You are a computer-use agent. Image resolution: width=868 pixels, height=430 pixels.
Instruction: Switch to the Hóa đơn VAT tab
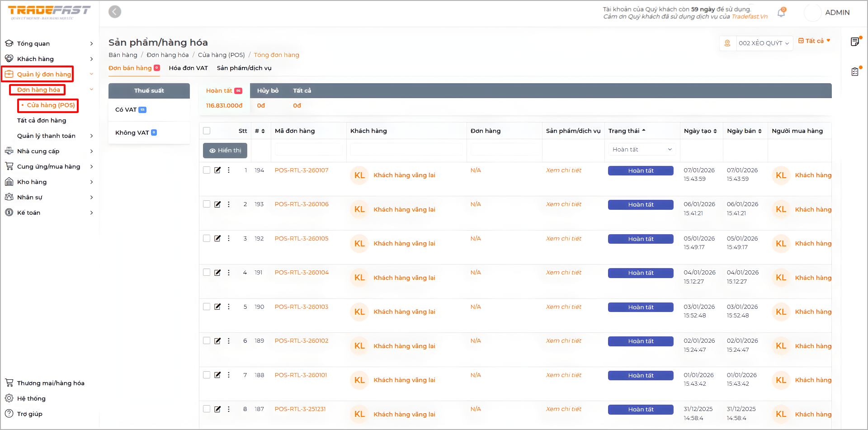(x=188, y=68)
